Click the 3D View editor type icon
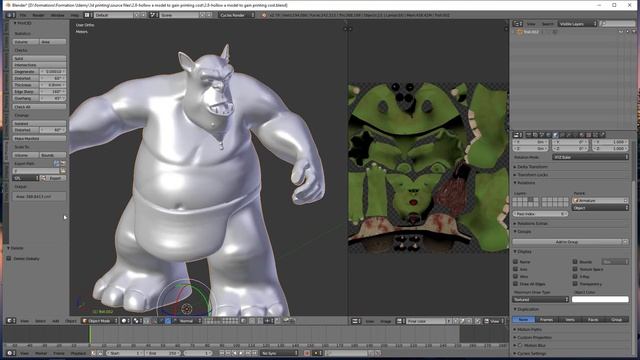 pyautogui.click(x=11, y=321)
